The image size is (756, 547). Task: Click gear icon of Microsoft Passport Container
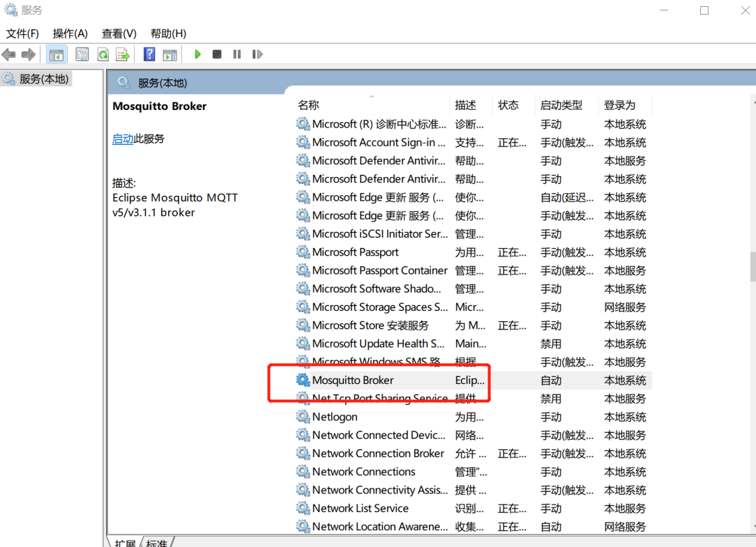click(303, 270)
